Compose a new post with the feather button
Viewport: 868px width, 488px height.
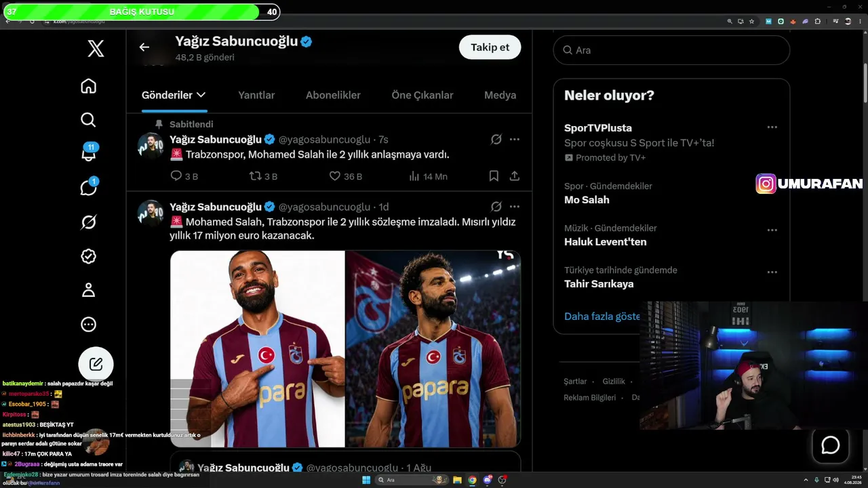click(96, 364)
